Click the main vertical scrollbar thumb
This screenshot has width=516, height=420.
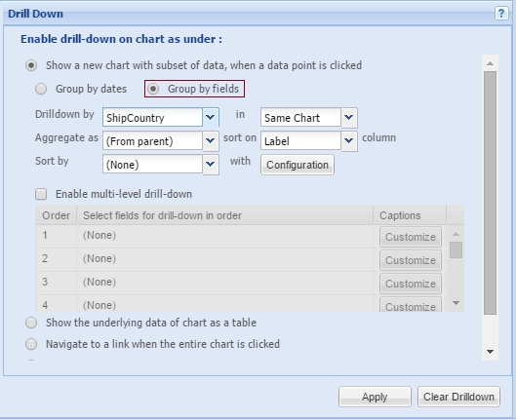coord(490,193)
